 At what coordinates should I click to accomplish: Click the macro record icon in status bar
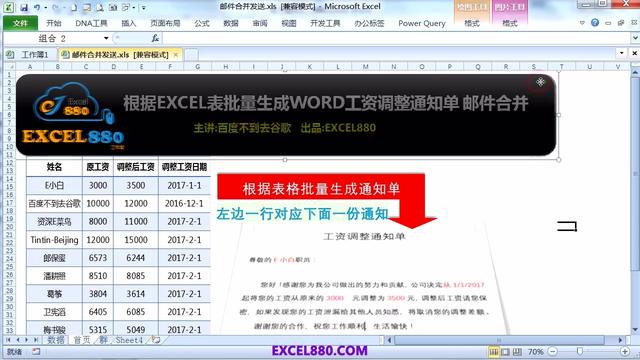[36, 351]
